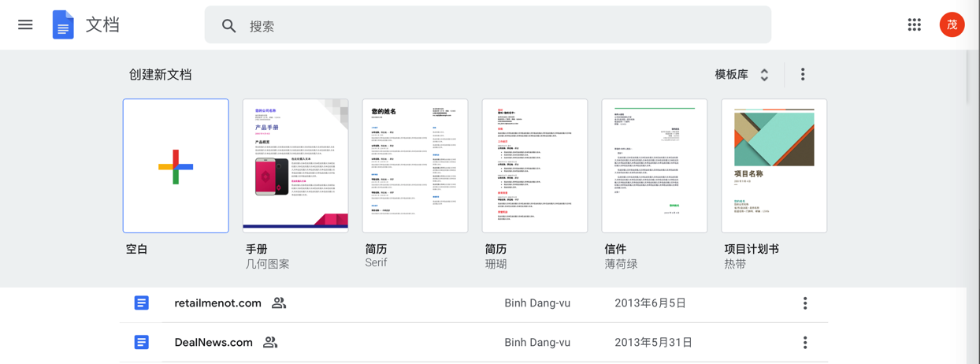980x364 pixels.
Task: Open the 项目计划书 热带 template
Action: coord(774,165)
